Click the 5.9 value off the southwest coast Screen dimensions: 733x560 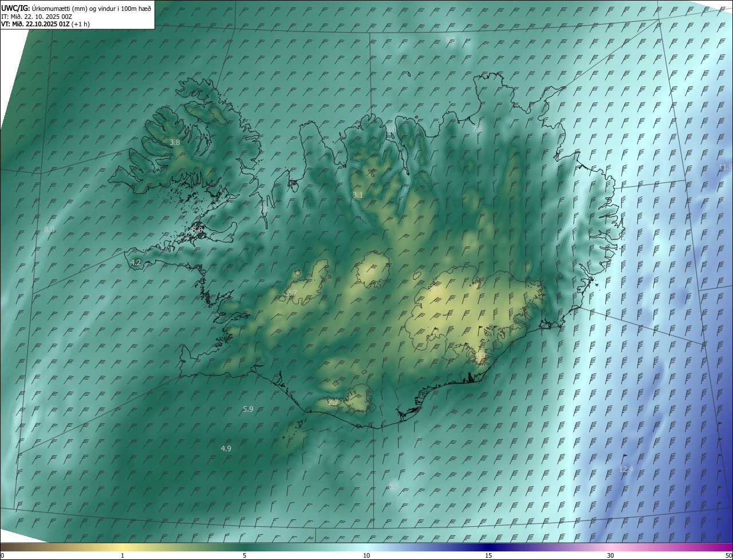(x=248, y=409)
